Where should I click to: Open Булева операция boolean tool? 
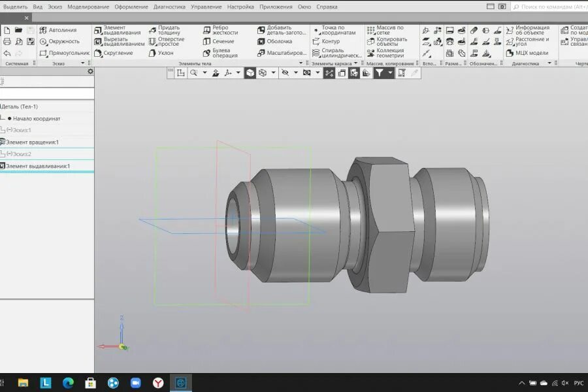(x=220, y=54)
